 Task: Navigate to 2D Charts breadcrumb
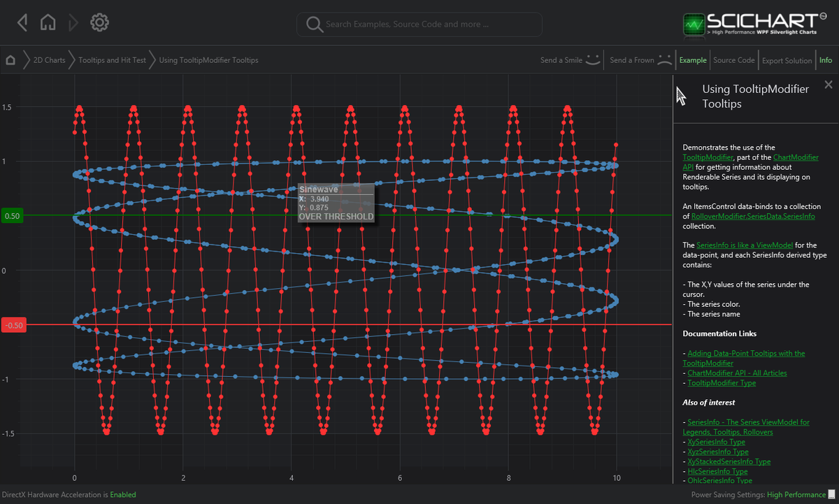50,60
